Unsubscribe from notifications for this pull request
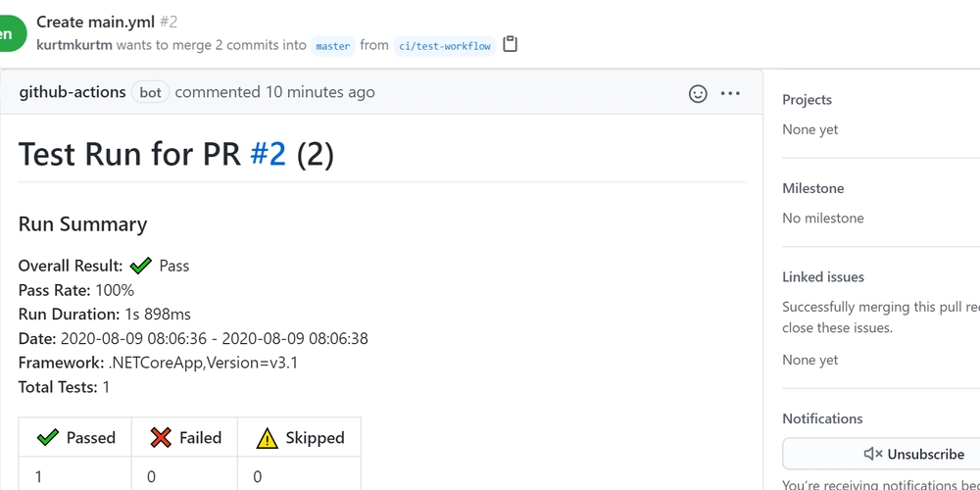980x490 pixels. (881, 454)
